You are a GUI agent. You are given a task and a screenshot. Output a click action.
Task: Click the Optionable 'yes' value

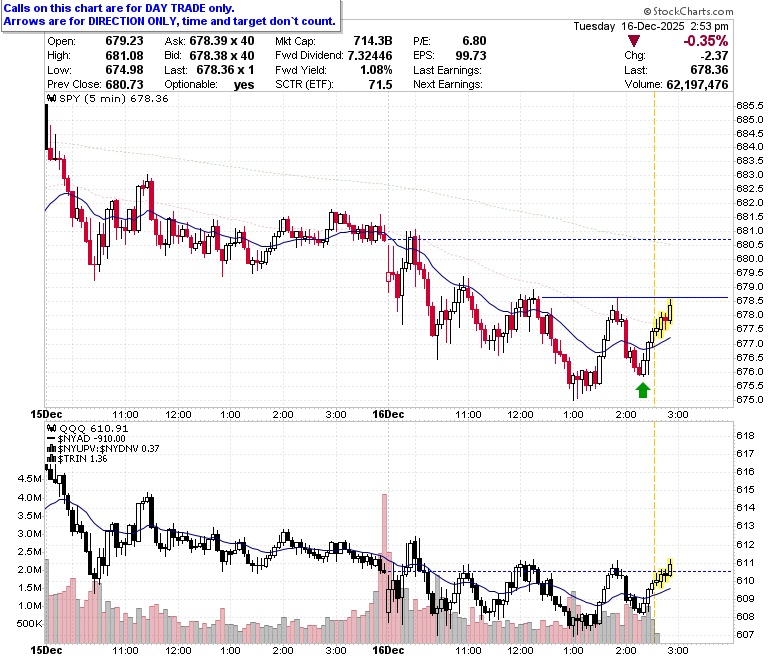pos(244,85)
